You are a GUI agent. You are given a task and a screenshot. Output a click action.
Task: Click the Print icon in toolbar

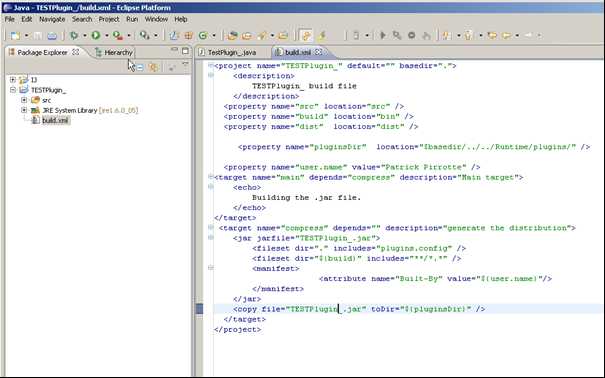(52, 35)
